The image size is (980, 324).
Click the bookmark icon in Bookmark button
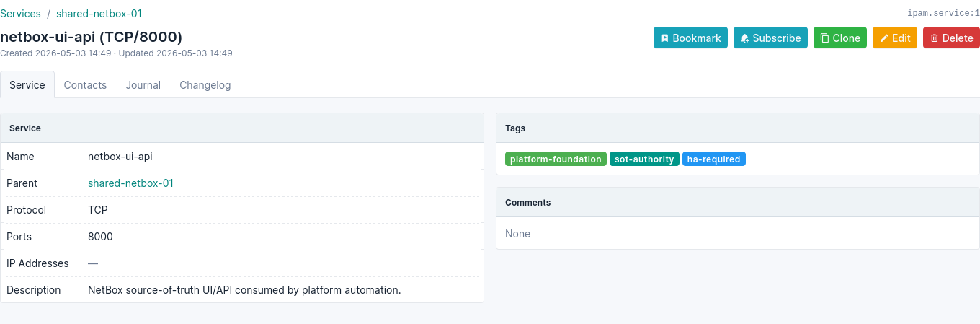[665, 38]
